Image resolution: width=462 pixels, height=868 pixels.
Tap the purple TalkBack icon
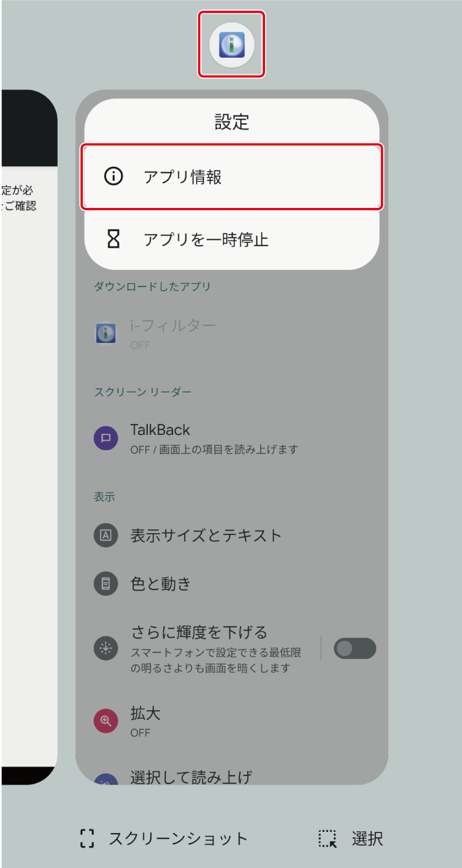(106, 438)
